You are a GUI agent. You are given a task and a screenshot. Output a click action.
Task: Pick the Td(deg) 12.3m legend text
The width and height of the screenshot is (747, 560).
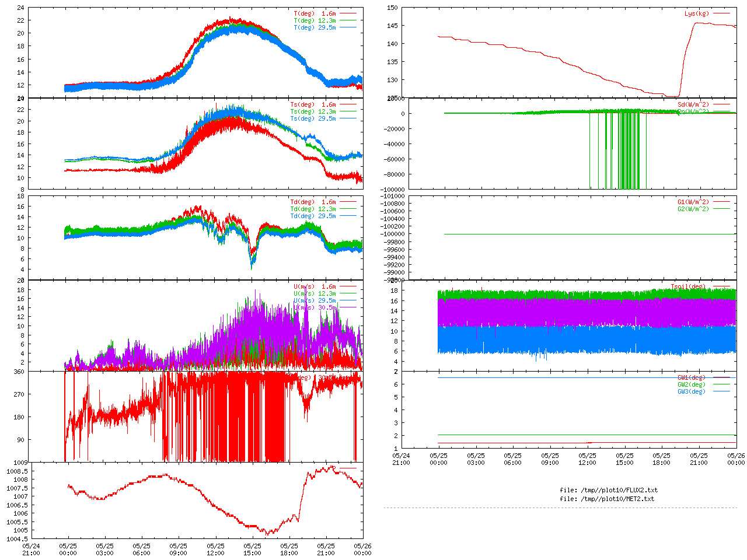click(x=313, y=209)
